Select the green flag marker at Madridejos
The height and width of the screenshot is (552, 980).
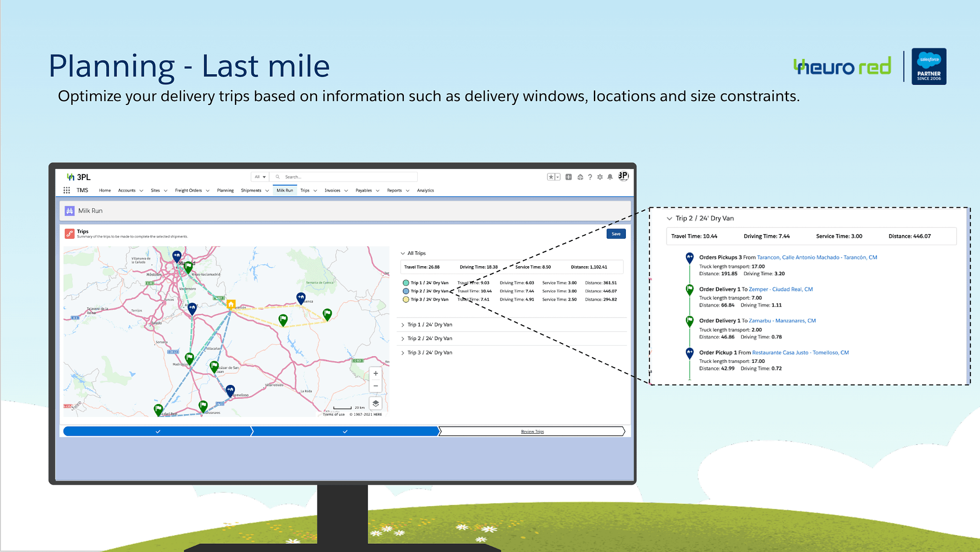(189, 359)
